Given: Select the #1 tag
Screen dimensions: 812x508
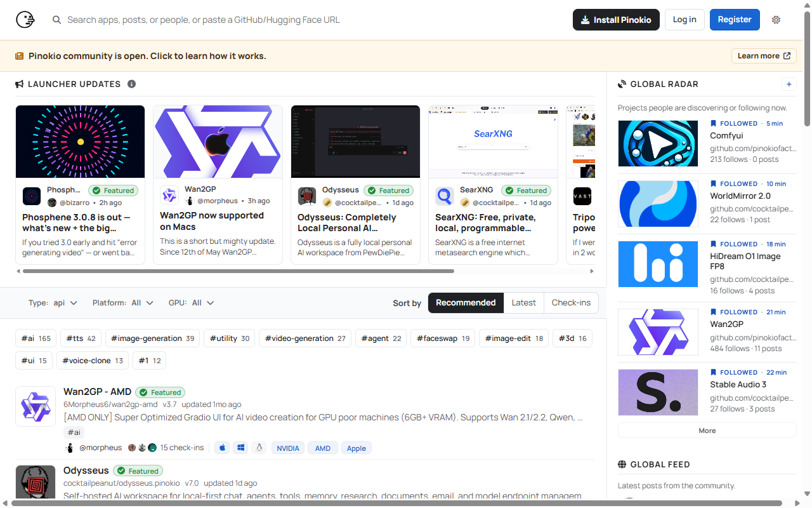Looking at the screenshot, I should tap(150, 361).
